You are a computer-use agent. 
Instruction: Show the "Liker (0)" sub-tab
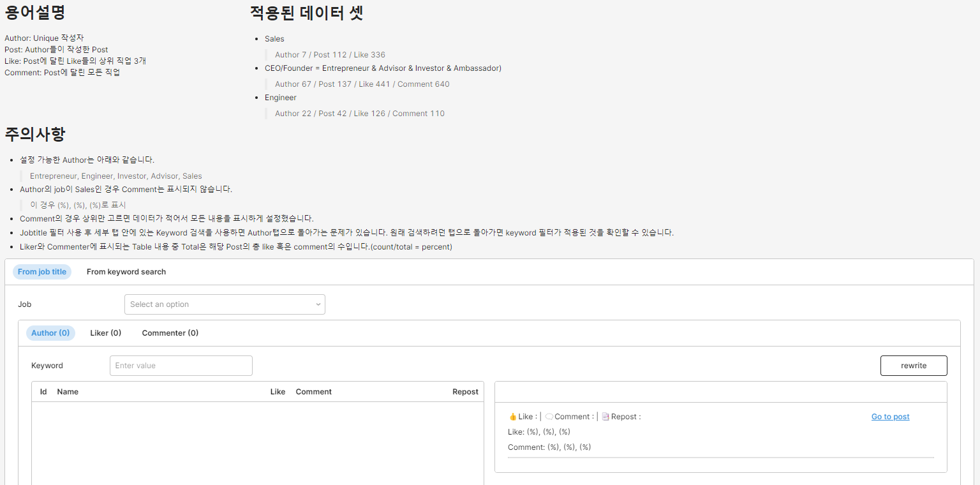[106, 333]
